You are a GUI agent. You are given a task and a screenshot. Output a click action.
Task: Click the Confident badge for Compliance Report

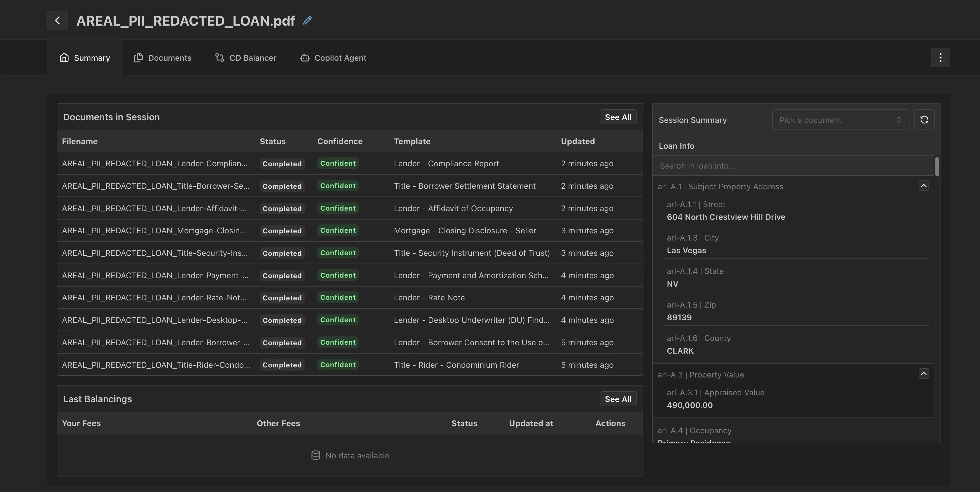pyautogui.click(x=338, y=163)
